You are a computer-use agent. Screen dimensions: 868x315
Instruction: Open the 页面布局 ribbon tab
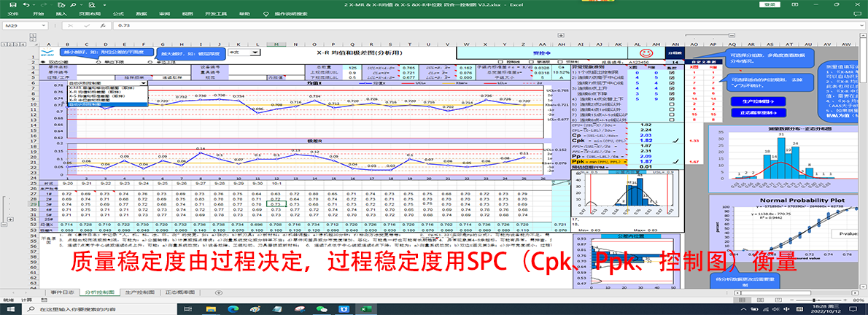click(x=90, y=13)
